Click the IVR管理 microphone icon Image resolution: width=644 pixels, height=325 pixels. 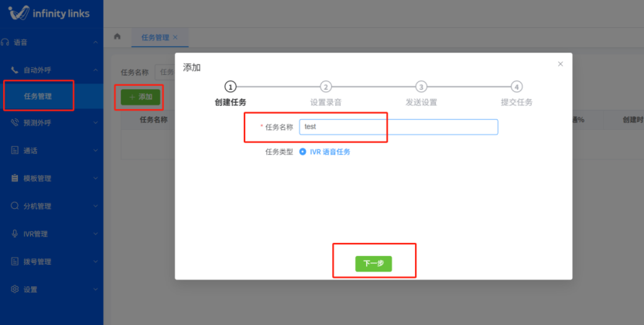(15, 234)
